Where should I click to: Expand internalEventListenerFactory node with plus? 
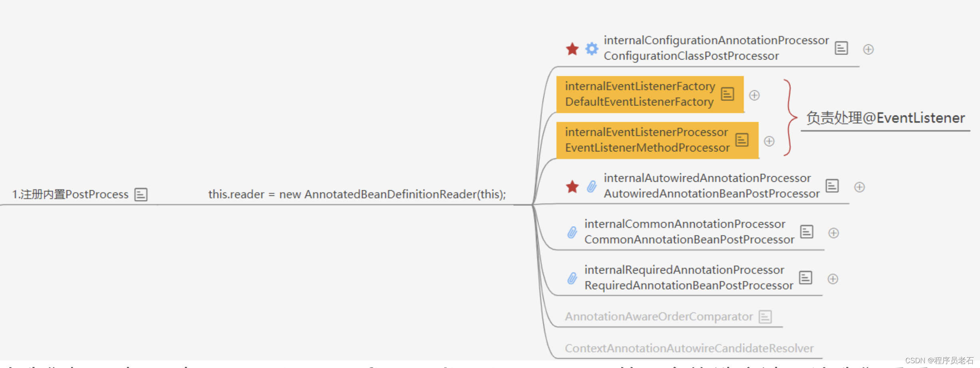click(754, 95)
